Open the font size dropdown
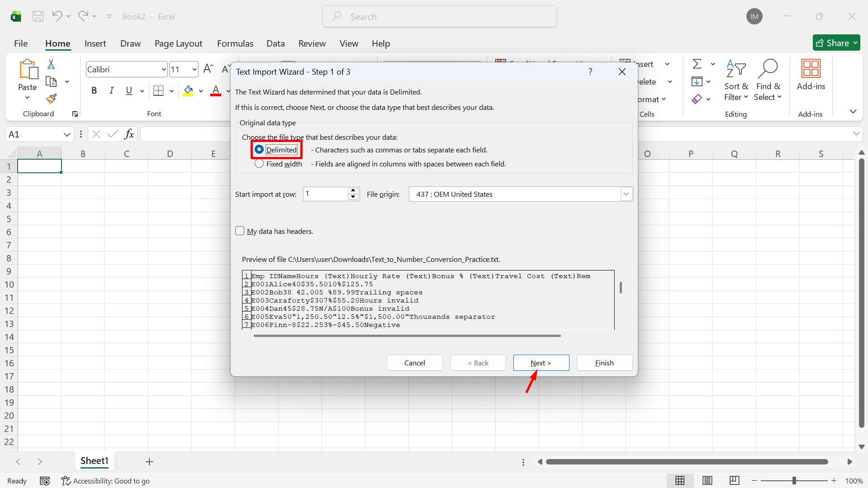Image resolution: width=868 pixels, height=488 pixels. pos(194,69)
